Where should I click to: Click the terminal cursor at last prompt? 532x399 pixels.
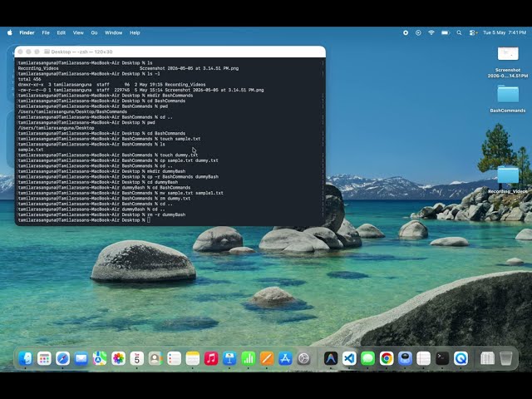149,220
